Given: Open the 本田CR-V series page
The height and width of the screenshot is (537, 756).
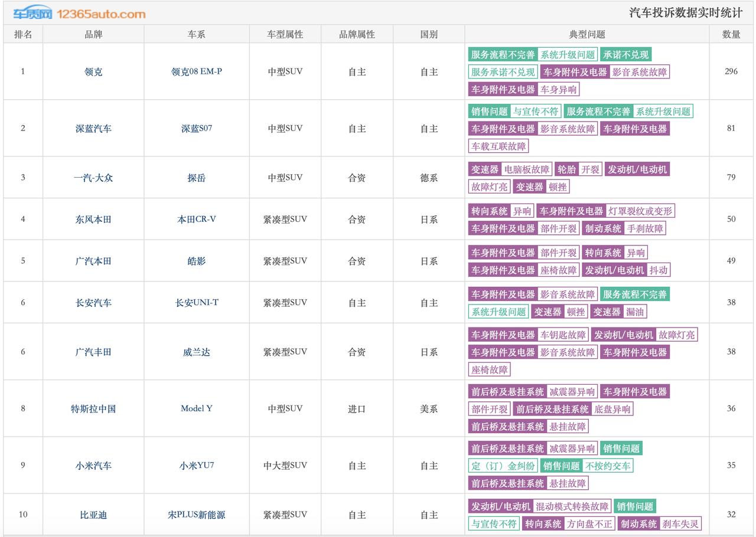Looking at the screenshot, I should tap(197, 220).
